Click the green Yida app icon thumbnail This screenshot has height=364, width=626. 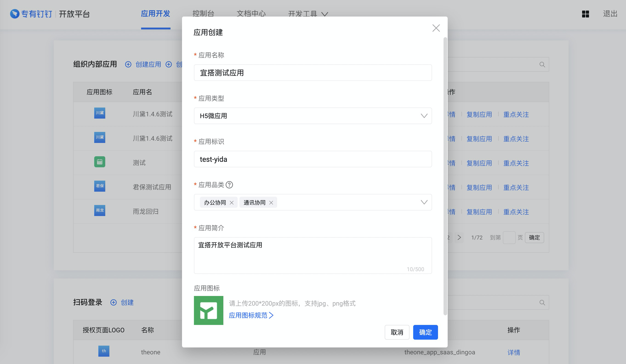[208, 310]
